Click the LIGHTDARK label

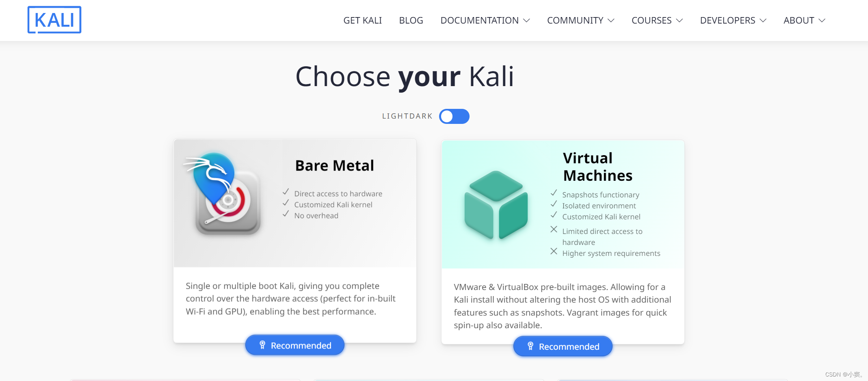pyautogui.click(x=407, y=116)
